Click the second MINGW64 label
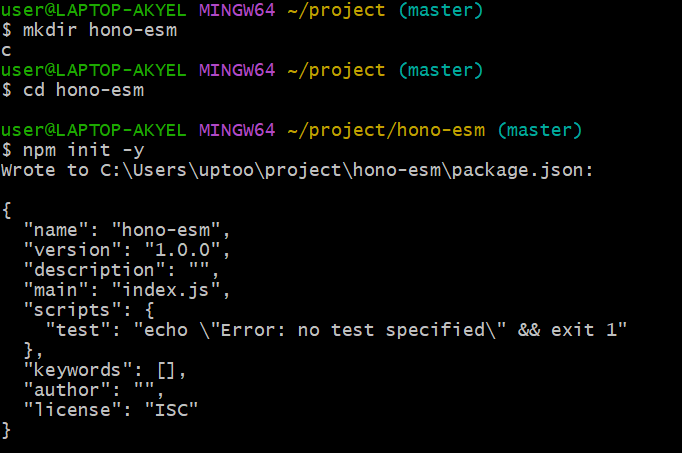Screen dimensions: 682x453 coord(237,70)
